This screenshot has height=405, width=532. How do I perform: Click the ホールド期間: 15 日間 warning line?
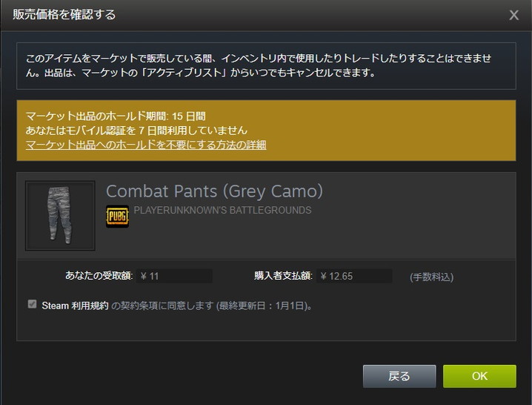coord(116,116)
